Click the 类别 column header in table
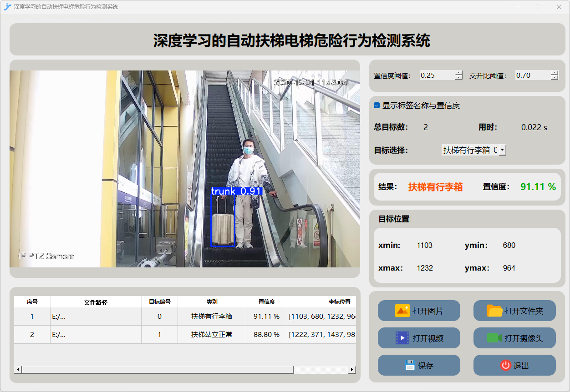This screenshot has height=392, width=570. point(212,302)
